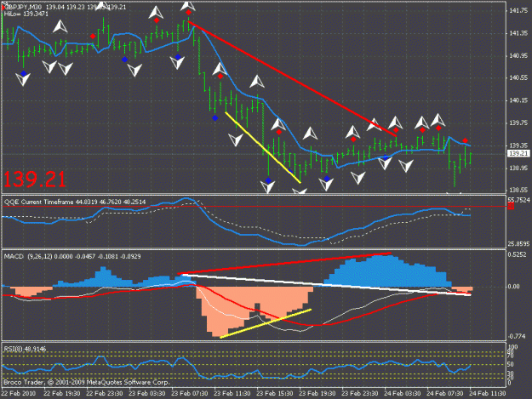Click the 24 Feb 03:30 time label
This screenshot has height=399, width=532.
pos(402,394)
